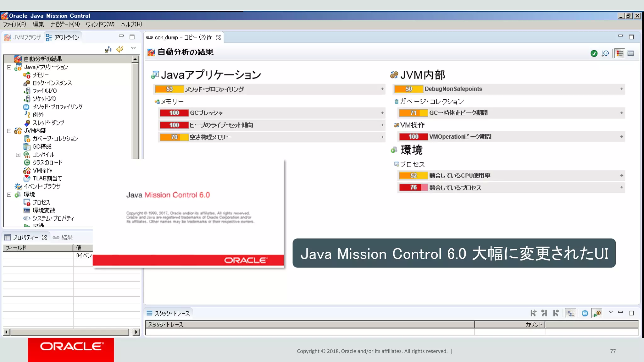Open GC構成 page in outline
644x362 pixels.
coord(42,146)
